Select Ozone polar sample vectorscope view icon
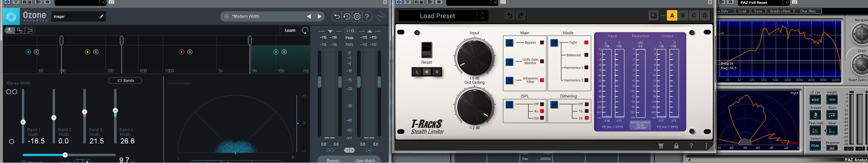This screenshot has height=163, width=868. tap(9, 30)
